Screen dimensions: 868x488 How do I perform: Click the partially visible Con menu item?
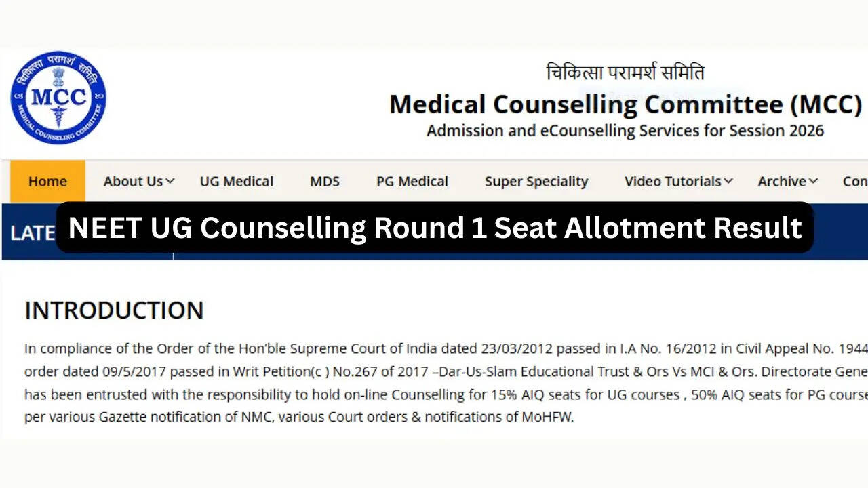pos(854,182)
